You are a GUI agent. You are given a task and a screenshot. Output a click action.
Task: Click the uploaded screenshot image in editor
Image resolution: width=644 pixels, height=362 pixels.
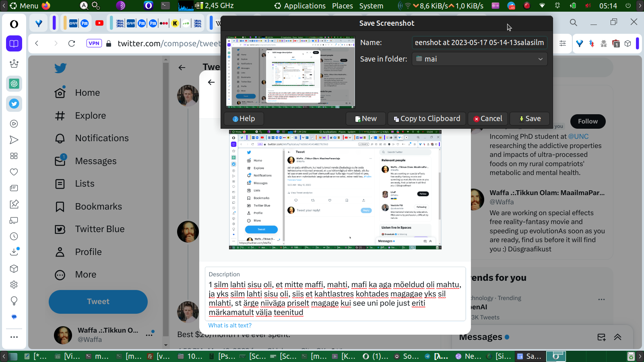click(x=335, y=189)
